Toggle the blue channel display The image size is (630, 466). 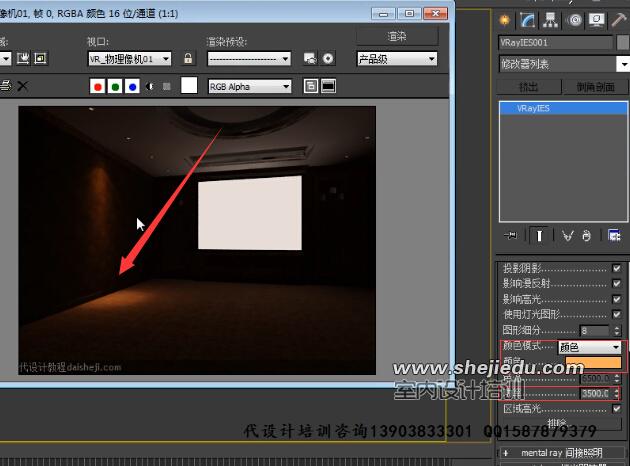(x=133, y=87)
